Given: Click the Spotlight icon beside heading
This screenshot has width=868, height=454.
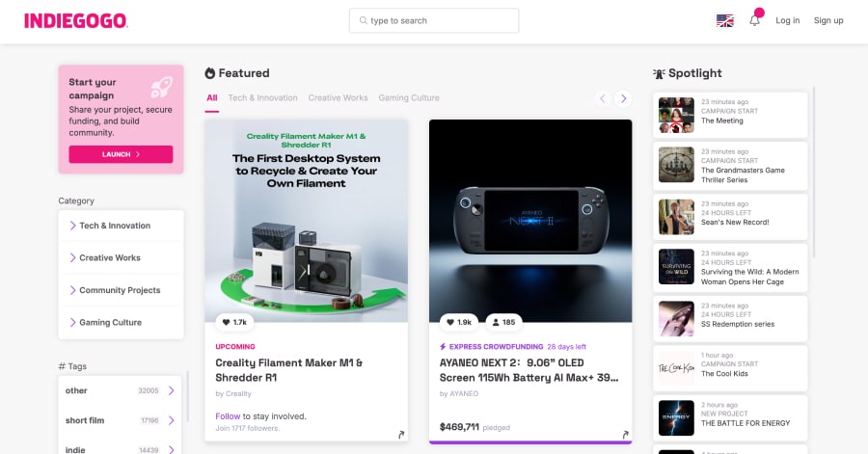Looking at the screenshot, I should tap(659, 73).
